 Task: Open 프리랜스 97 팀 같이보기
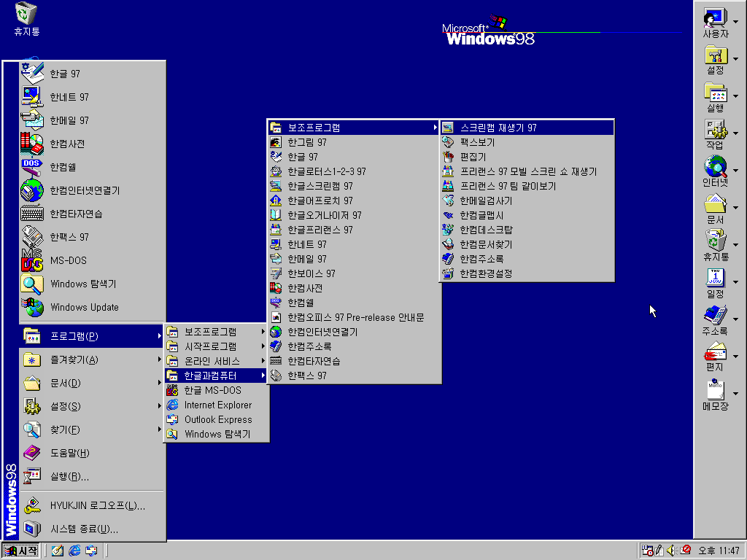tap(527, 186)
